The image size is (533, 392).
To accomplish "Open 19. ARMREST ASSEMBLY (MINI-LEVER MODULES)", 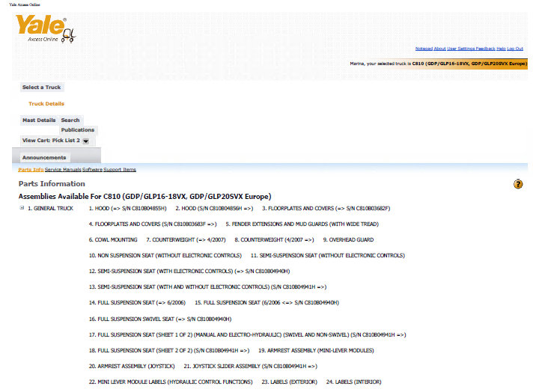I will (x=316, y=351).
